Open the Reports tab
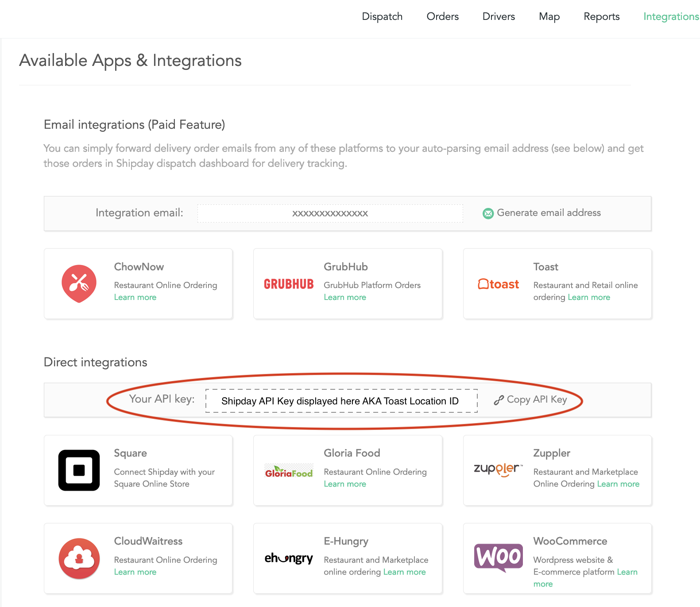The image size is (700, 607). pyautogui.click(x=601, y=17)
